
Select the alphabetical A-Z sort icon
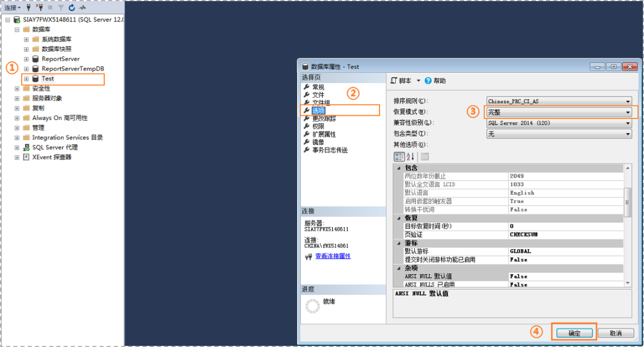point(410,156)
